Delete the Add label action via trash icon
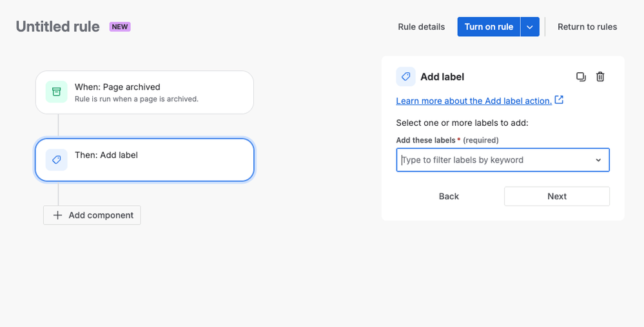The width and height of the screenshot is (644, 327). point(600,77)
